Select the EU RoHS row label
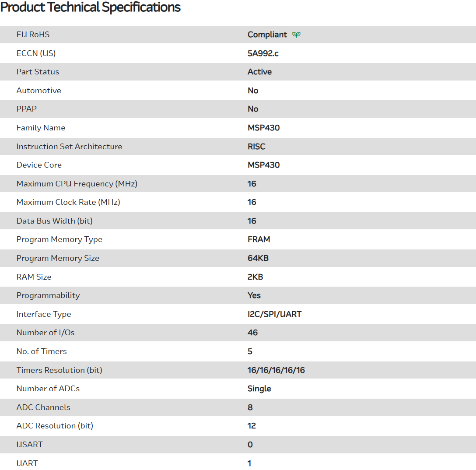The height and width of the screenshot is (470, 476). (x=33, y=35)
